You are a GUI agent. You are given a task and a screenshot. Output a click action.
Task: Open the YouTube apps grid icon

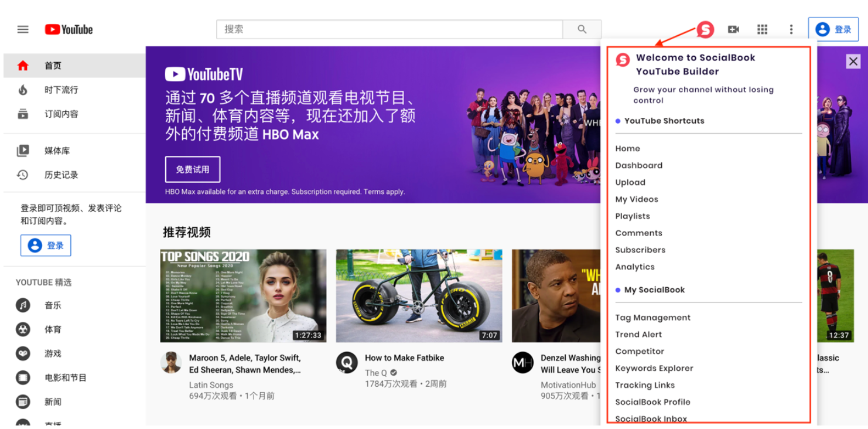[762, 29]
